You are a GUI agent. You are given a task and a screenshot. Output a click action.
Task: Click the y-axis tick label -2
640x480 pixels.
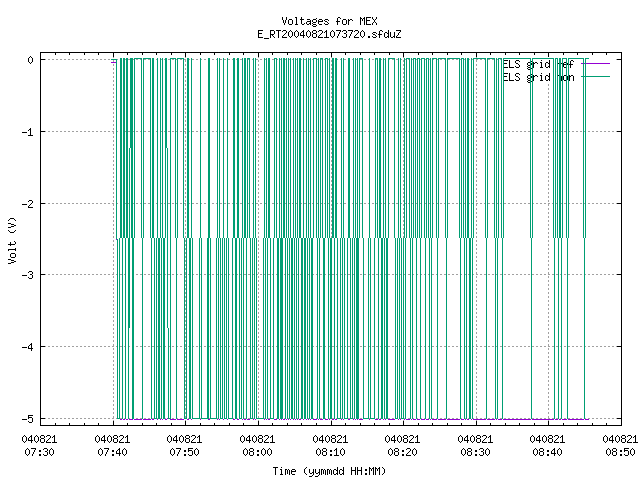pos(28,204)
